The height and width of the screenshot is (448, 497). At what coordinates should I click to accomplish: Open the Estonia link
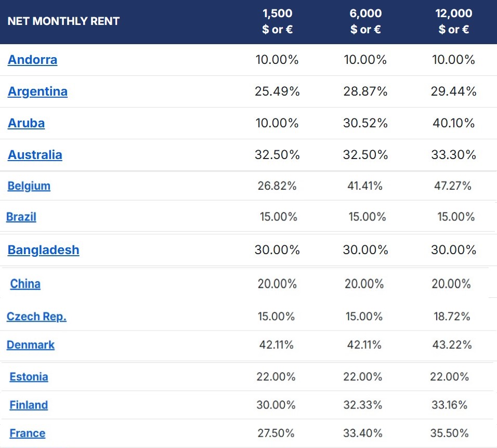(29, 377)
